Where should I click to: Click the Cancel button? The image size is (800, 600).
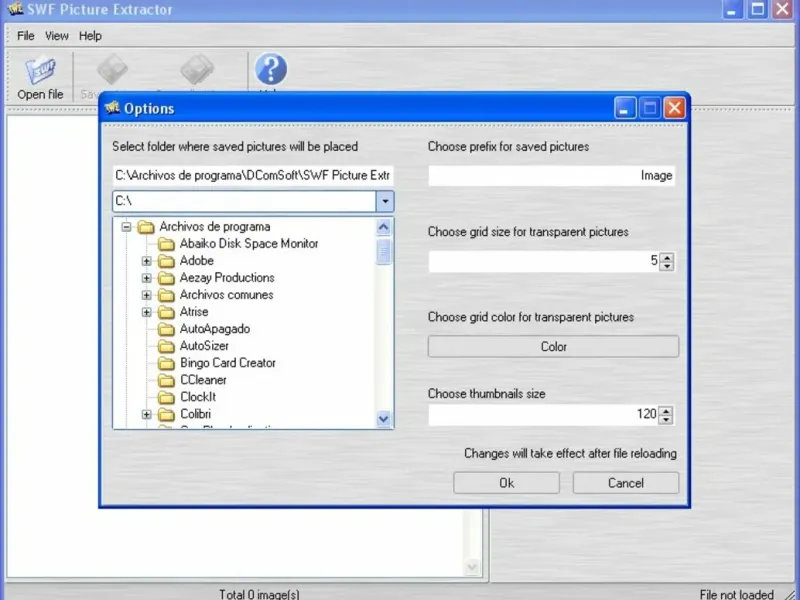pos(626,483)
